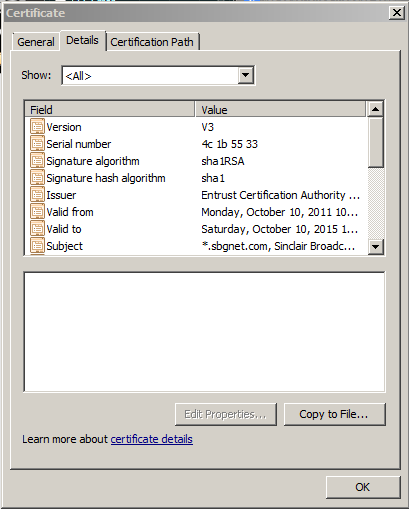
Task: Click the Saturday, October 10, 2015 value
Action: pos(280,229)
